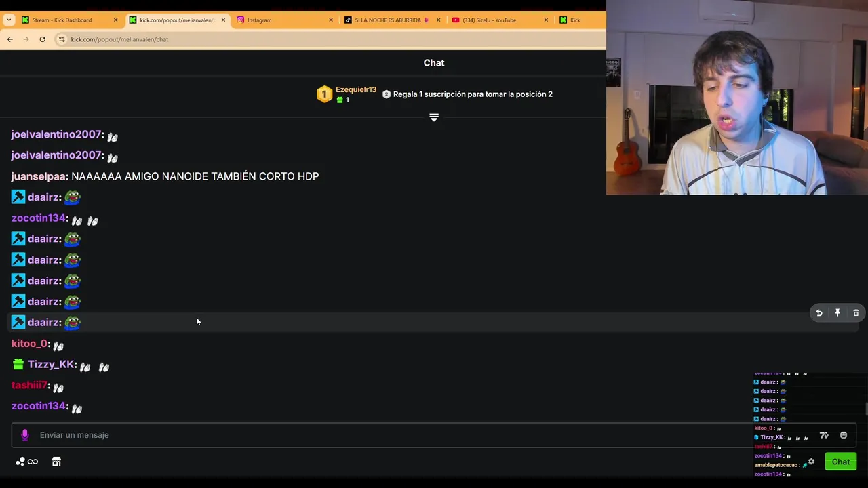Close the Sizelu YouTube tab

[x=546, y=20]
